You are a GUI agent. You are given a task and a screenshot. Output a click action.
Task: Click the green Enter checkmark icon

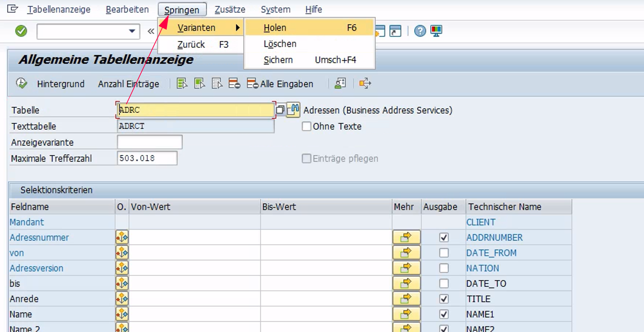pyautogui.click(x=21, y=31)
